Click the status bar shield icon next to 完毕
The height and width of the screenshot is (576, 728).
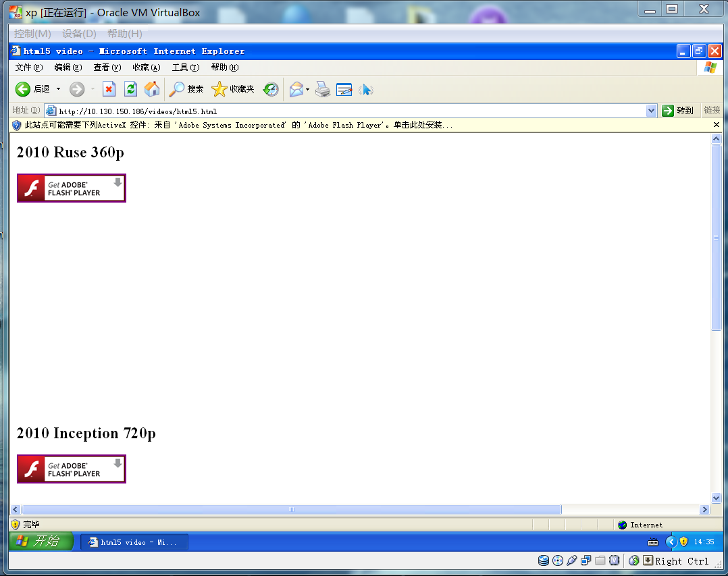point(16,525)
